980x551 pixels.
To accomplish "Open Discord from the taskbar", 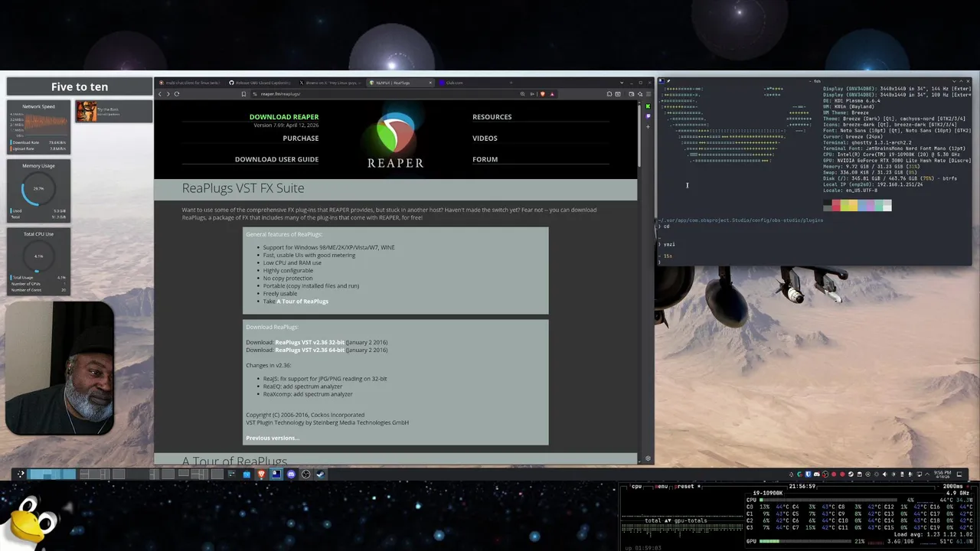I will coord(291,474).
